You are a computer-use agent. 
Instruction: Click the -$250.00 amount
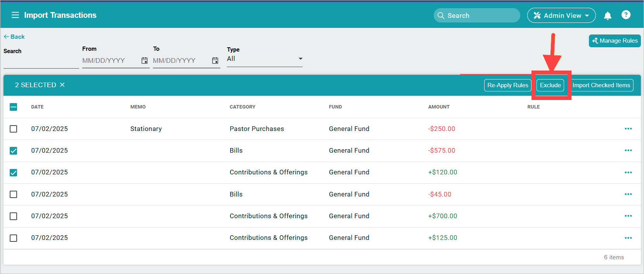(x=441, y=129)
